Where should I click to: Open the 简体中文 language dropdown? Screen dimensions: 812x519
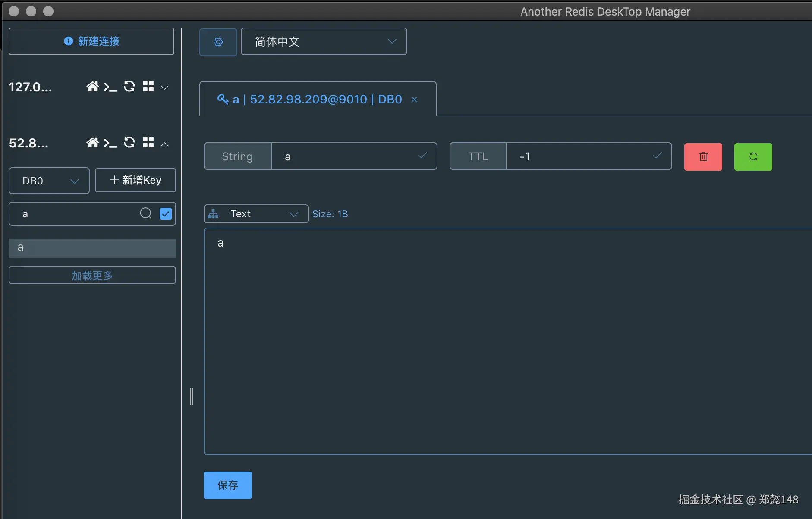(324, 42)
